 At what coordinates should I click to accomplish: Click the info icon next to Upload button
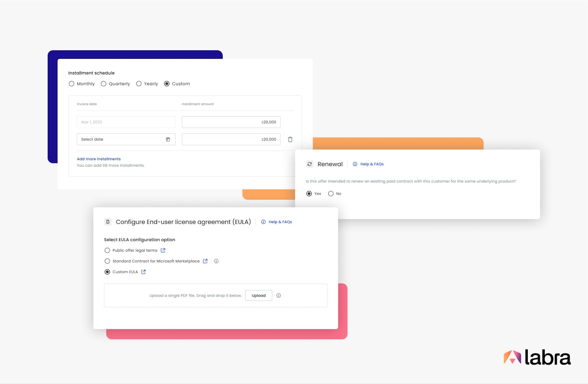click(x=279, y=295)
